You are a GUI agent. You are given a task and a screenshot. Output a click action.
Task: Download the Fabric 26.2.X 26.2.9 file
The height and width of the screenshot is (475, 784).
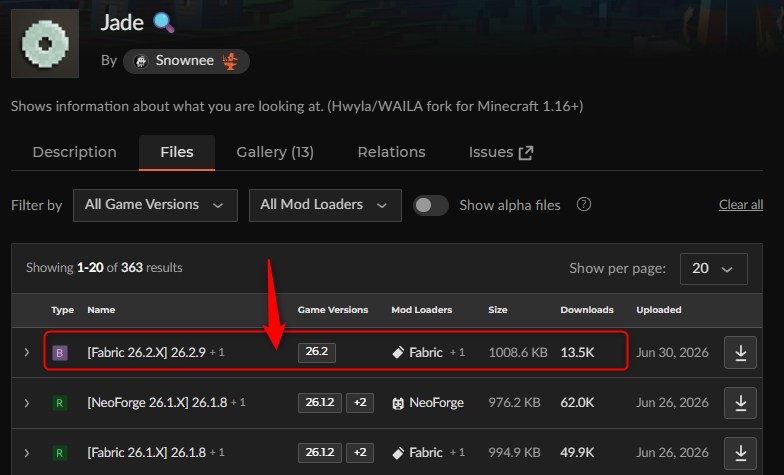tap(740, 353)
